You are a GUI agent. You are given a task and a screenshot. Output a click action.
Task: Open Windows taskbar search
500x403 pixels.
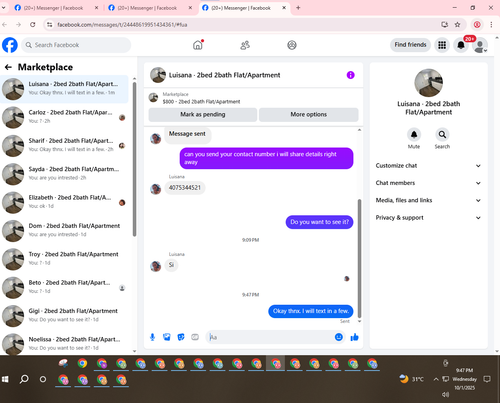tap(24, 379)
